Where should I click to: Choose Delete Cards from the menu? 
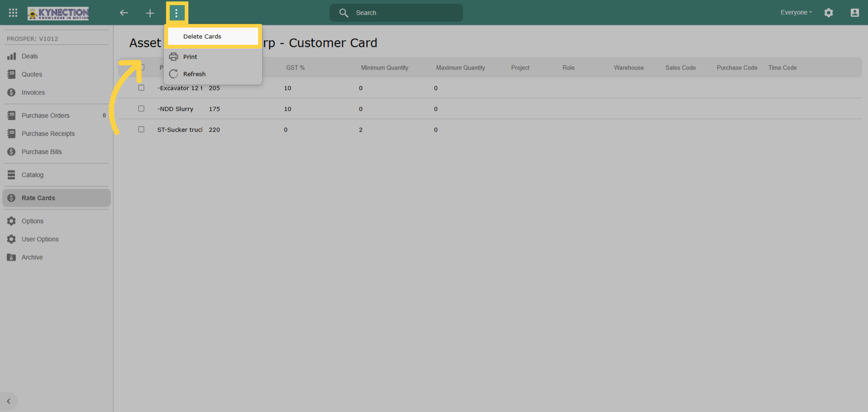[x=213, y=37]
